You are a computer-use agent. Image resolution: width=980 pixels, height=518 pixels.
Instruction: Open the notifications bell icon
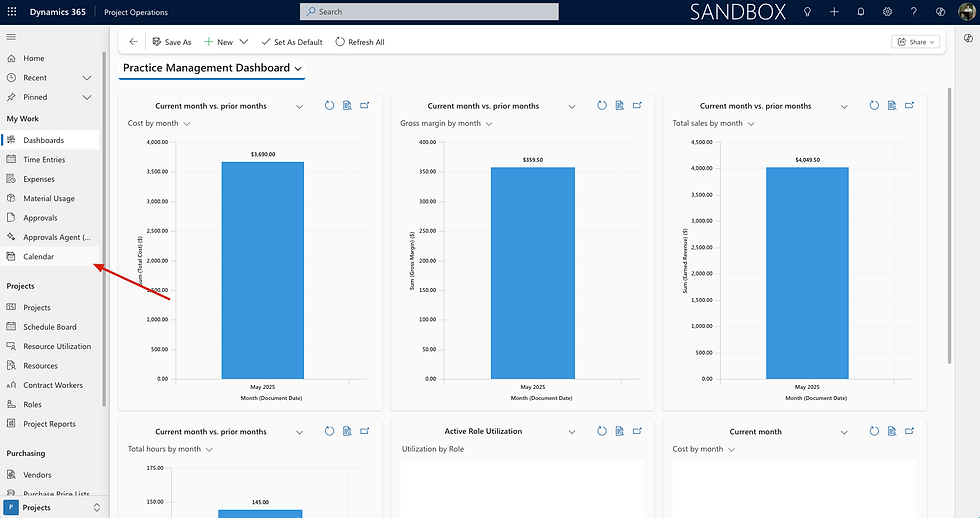pyautogui.click(x=861, y=12)
